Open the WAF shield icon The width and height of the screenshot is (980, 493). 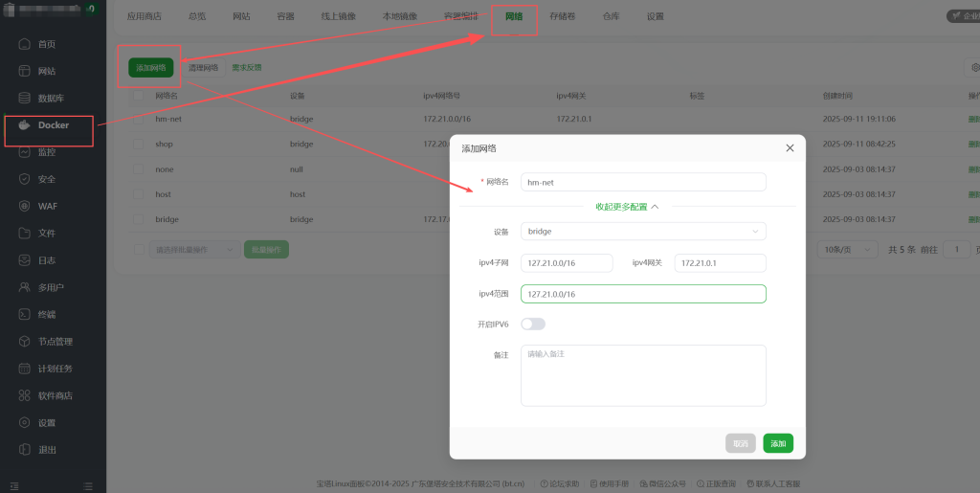pos(25,206)
